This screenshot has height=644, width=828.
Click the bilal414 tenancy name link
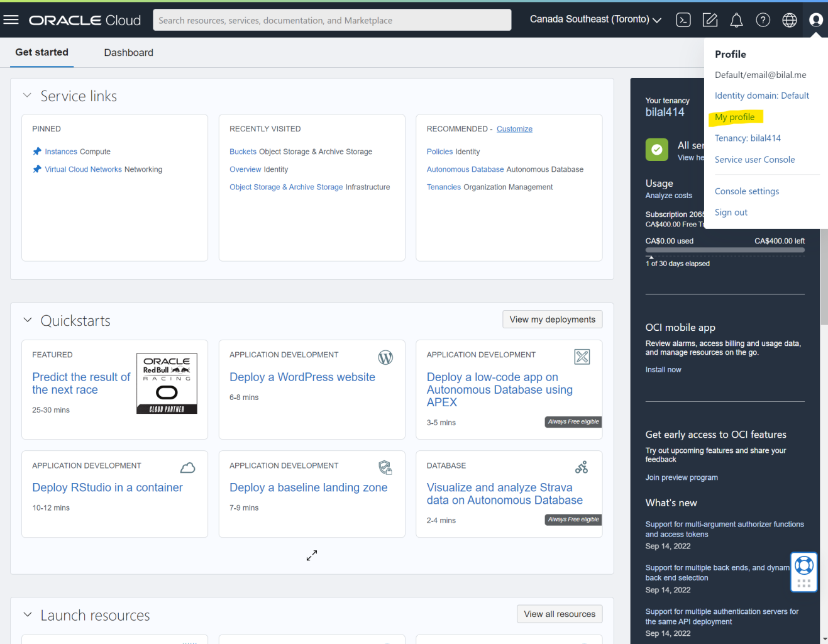(x=665, y=112)
